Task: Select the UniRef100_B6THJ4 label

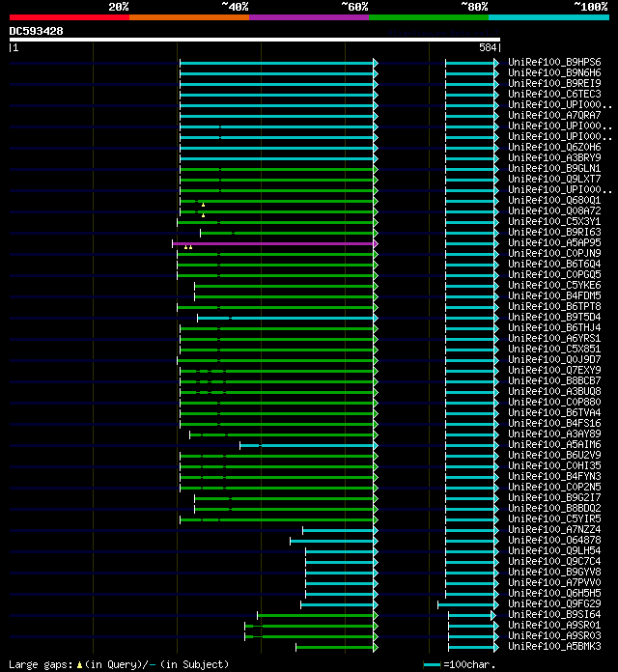Action: (554, 328)
